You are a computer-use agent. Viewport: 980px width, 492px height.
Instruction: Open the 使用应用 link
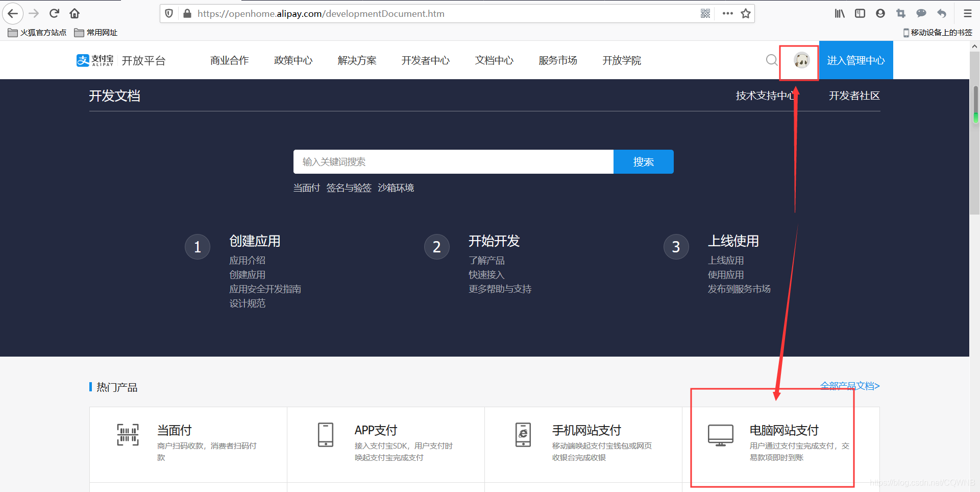pyautogui.click(x=726, y=275)
